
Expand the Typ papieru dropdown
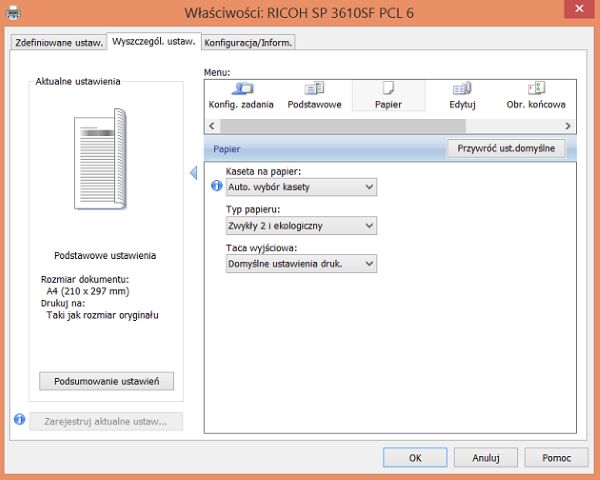[x=301, y=225]
